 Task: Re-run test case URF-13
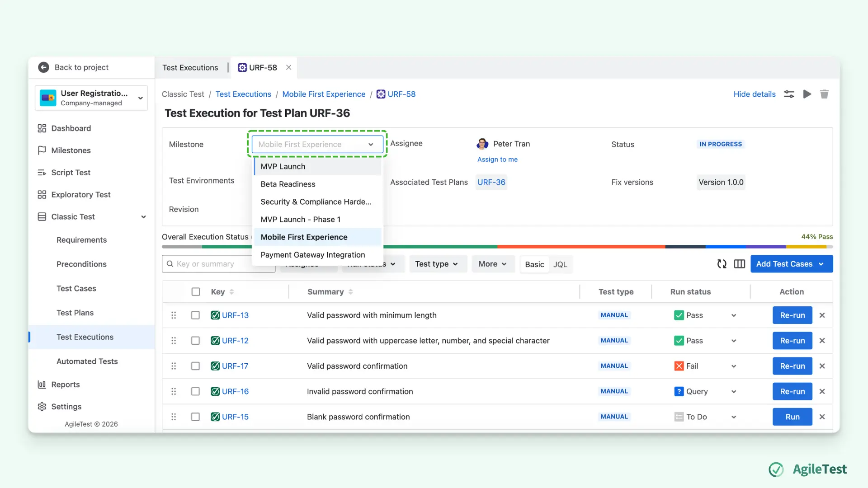(x=793, y=315)
